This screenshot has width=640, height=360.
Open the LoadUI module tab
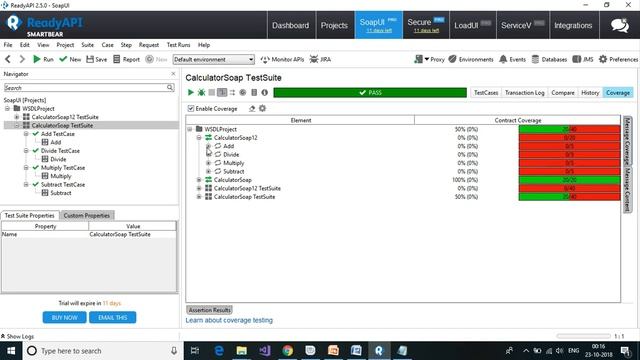point(472,25)
